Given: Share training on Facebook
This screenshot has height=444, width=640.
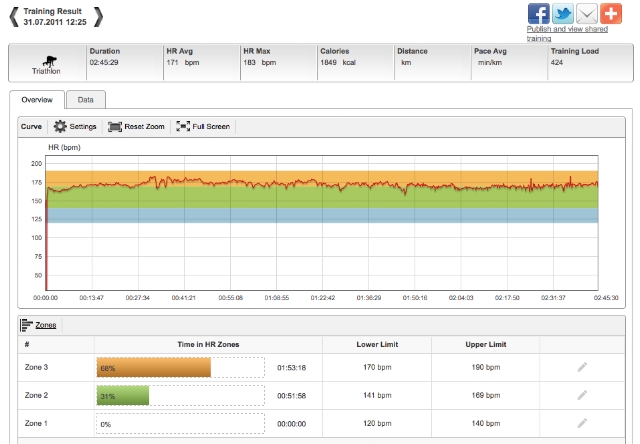Looking at the screenshot, I should 538,13.
